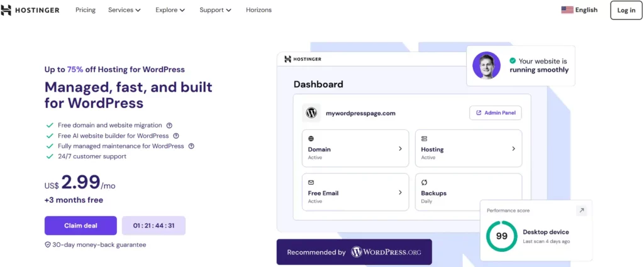Image resolution: width=644 pixels, height=267 pixels.
Task: Open the Domain card chevron
Action: coord(400,148)
